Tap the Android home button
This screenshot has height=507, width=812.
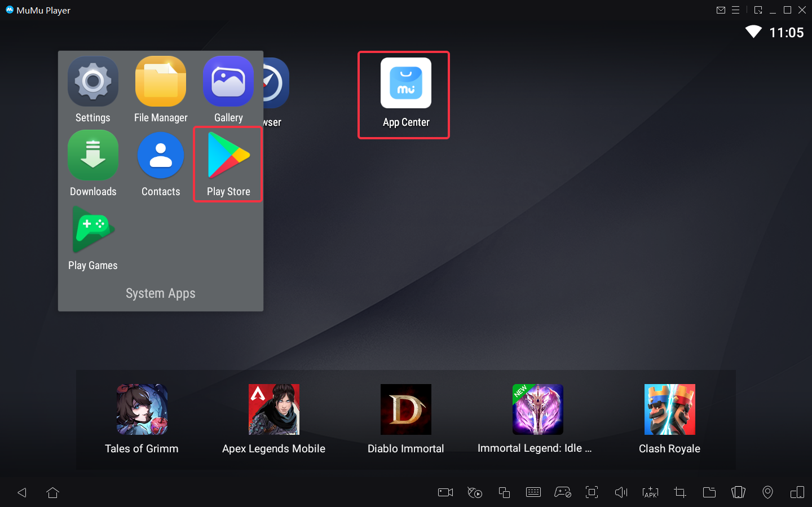coord(53,492)
